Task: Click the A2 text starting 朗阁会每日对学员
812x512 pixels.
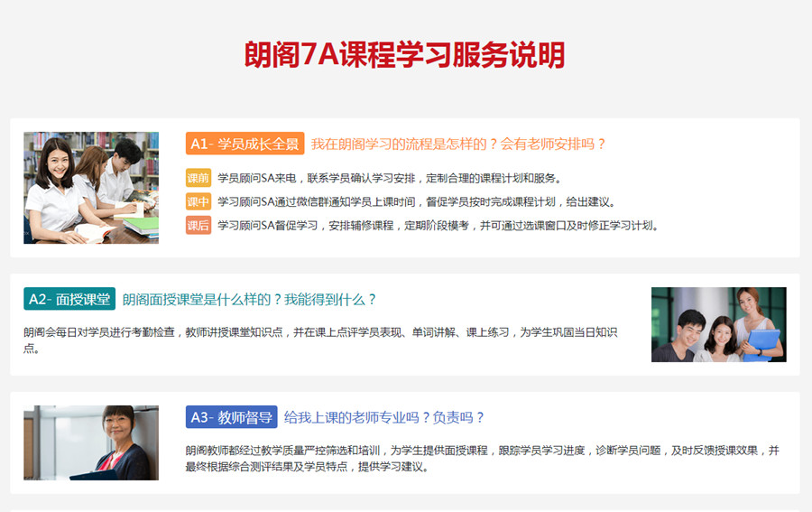Action: tap(320, 332)
